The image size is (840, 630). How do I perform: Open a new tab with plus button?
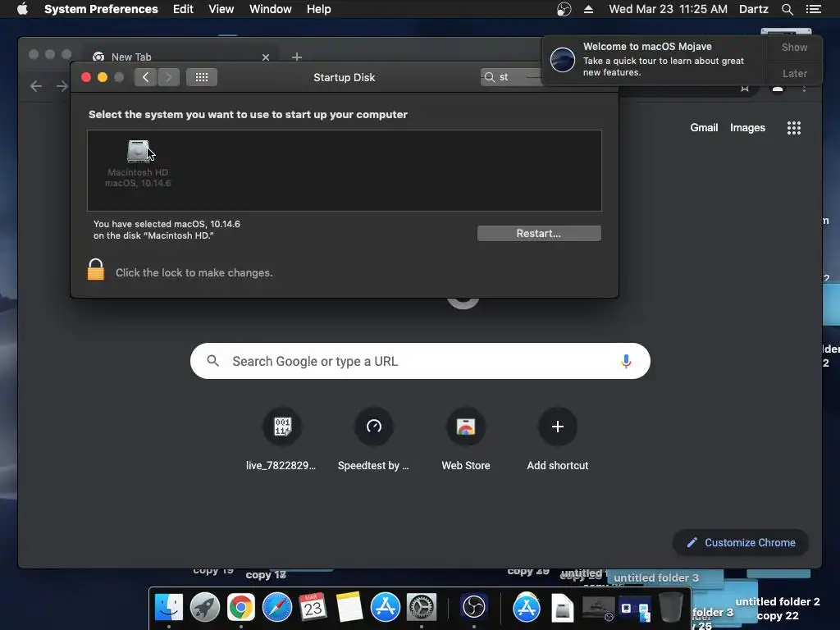coord(297,57)
